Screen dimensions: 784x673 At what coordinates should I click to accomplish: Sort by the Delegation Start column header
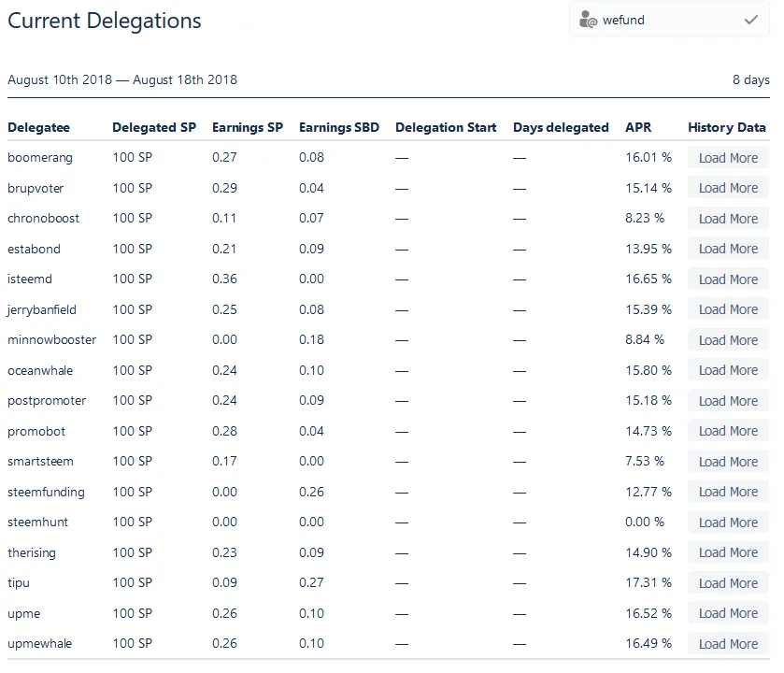446,127
